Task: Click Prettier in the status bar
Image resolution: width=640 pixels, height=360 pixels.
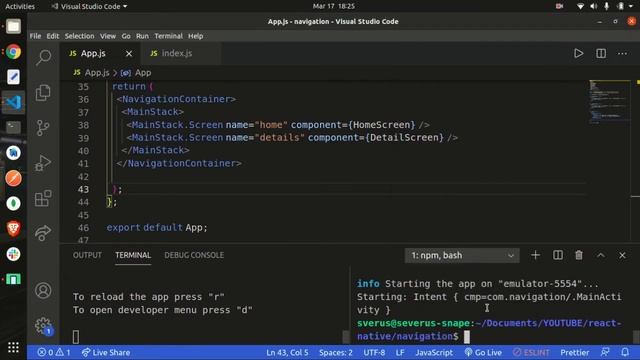Action: click(x=575, y=352)
